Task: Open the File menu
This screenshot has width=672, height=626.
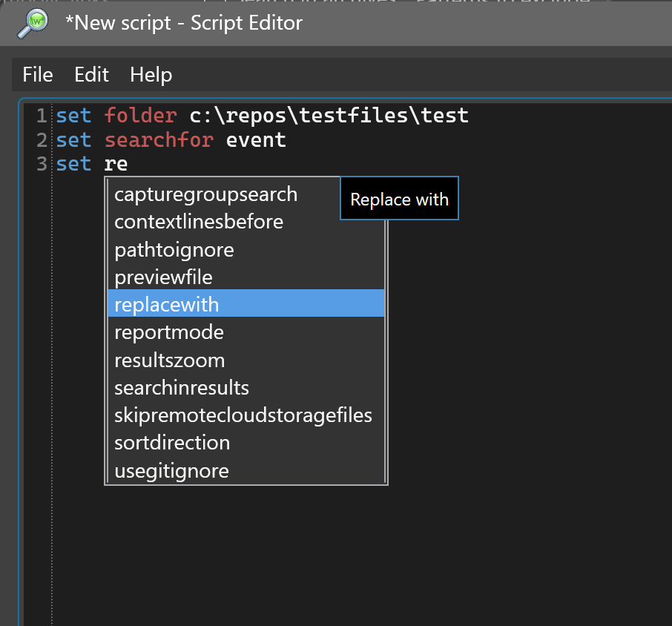Action: (x=38, y=75)
